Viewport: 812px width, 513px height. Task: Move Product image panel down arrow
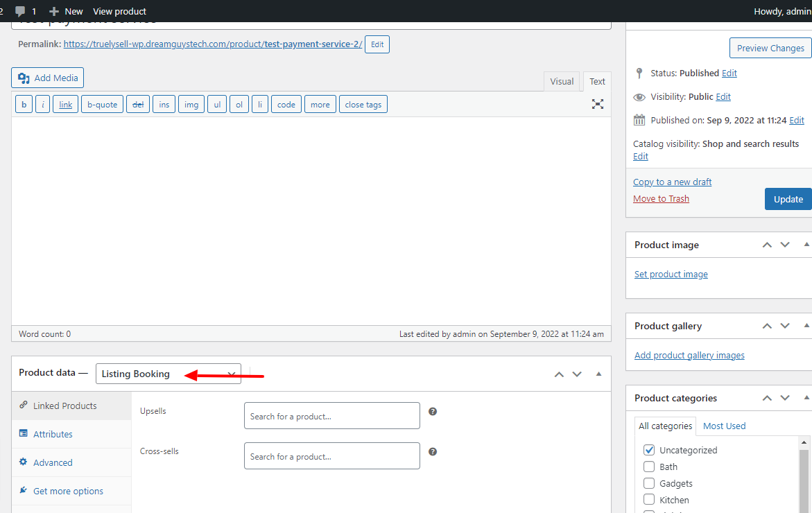785,245
